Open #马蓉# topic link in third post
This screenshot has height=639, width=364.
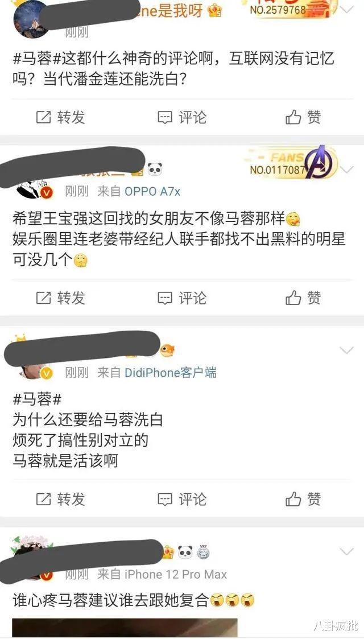click(37, 399)
